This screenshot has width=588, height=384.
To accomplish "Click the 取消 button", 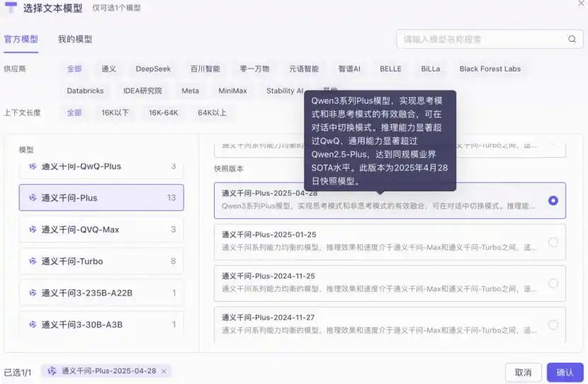I will pos(523,373).
